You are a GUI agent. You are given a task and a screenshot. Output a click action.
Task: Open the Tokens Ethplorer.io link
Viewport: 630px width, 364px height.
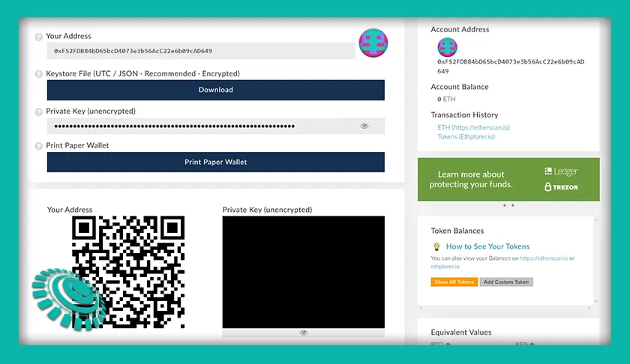point(466,137)
